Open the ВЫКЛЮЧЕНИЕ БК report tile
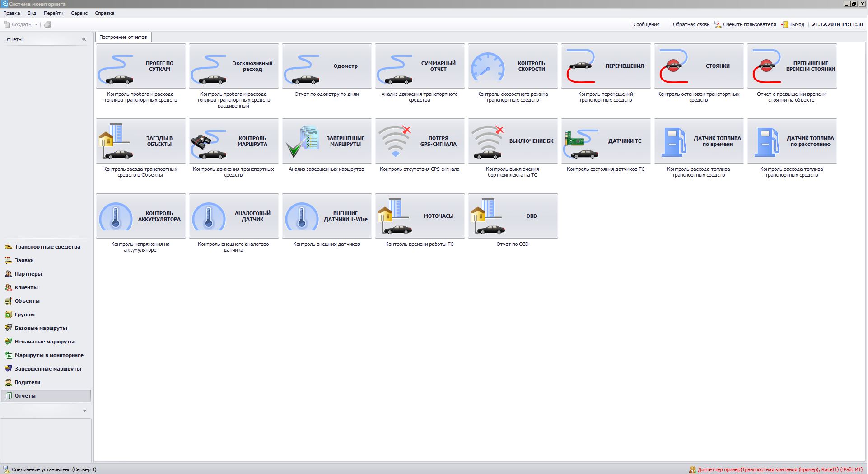 [513, 141]
